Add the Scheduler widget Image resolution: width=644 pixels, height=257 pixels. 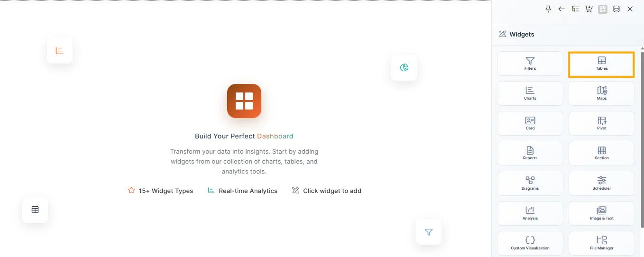point(601,184)
